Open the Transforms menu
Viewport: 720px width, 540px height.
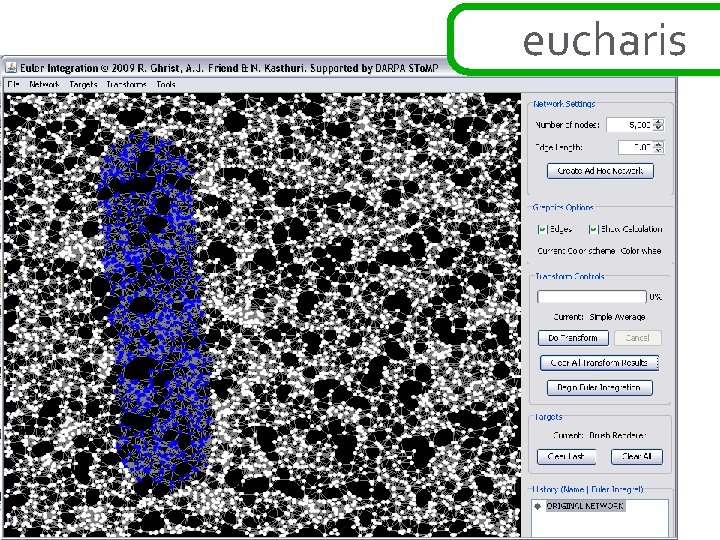pos(126,84)
